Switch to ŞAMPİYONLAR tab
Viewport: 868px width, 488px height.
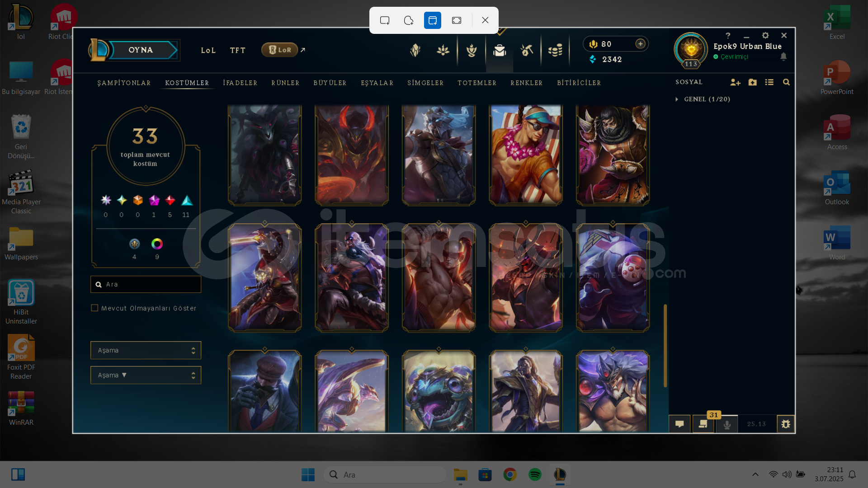(x=124, y=83)
